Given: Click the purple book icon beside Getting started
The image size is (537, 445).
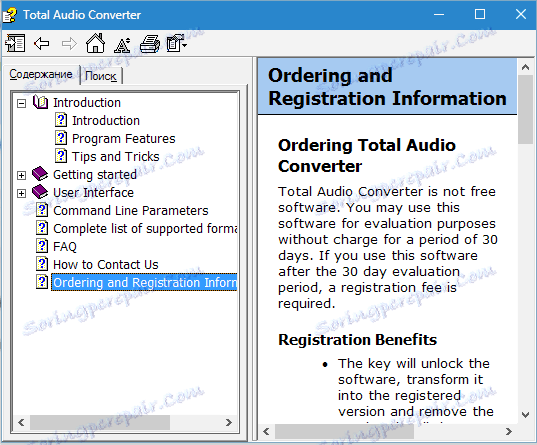Looking at the screenshot, I should coord(40,174).
